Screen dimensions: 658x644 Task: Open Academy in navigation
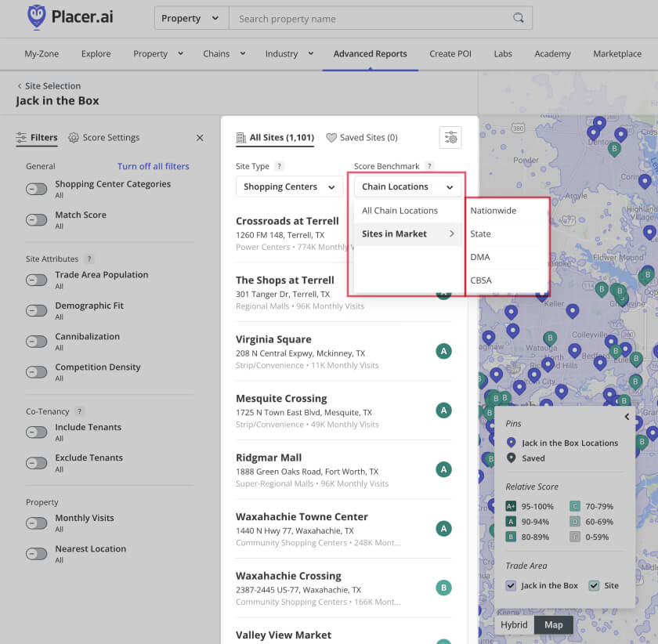(553, 54)
